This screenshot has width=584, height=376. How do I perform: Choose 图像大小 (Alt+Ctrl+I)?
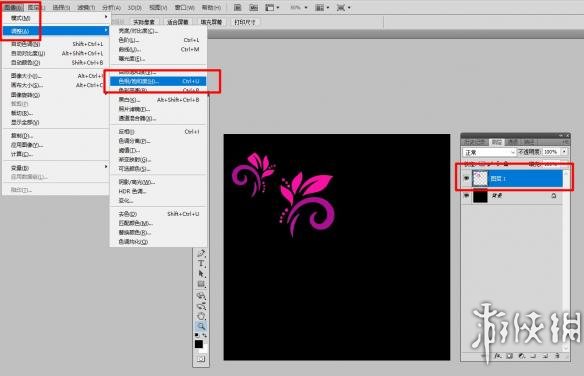[x=55, y=76]
